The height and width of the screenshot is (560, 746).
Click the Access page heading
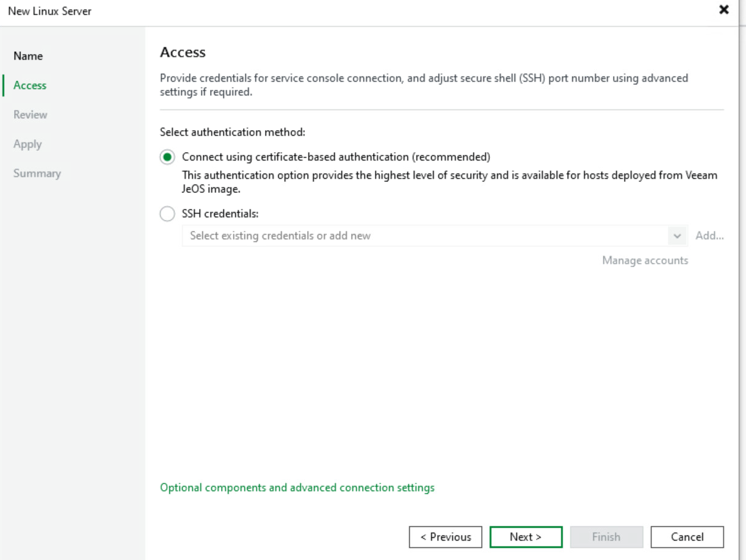click(x=183, y=53)
